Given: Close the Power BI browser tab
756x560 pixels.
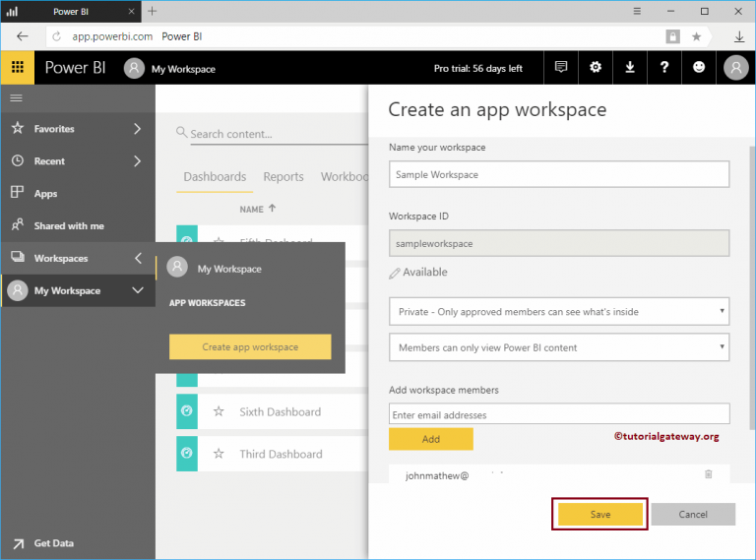Looking at the screenshot, I should click(x=131, y=12).
